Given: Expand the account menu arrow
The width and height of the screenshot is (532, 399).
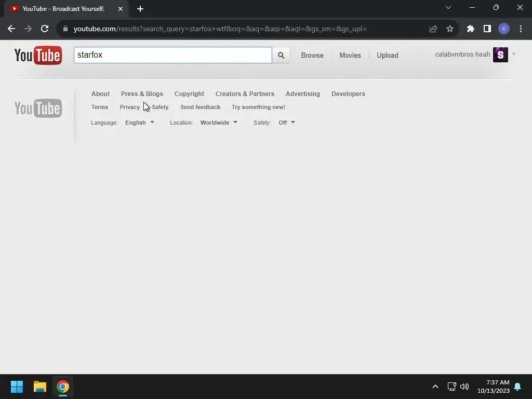Looking at the screenshot, I should (x=514, y=54).
